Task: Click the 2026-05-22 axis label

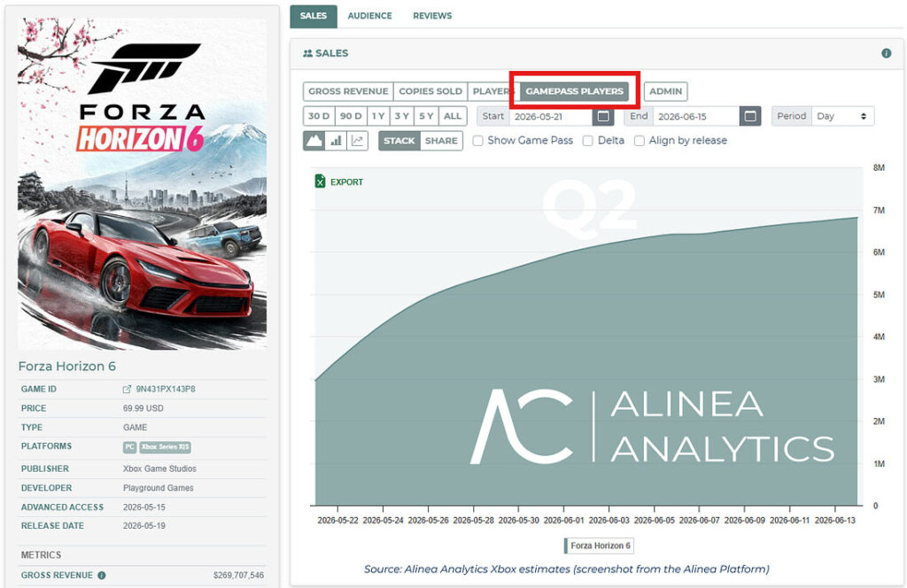Action: pyautogui.click(x=337, y=521)
